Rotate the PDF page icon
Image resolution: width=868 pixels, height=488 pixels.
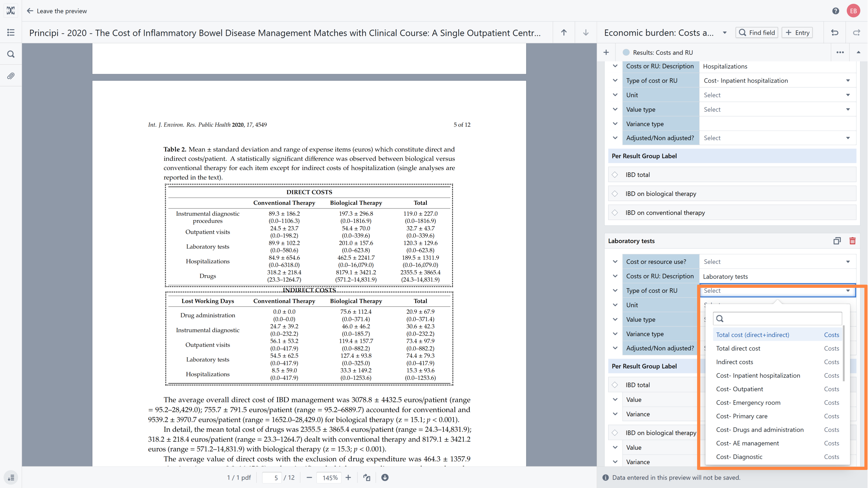coord(367,478)
